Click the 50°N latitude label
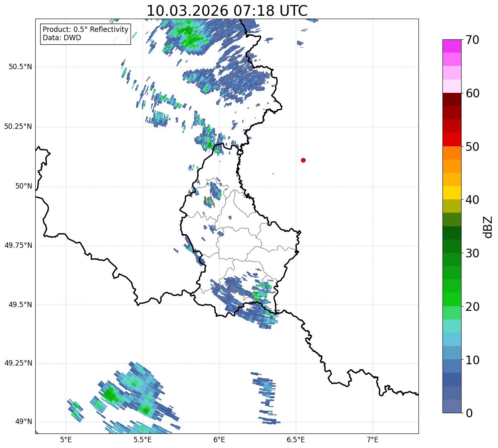The image size is (498, 448). [24, 186]
